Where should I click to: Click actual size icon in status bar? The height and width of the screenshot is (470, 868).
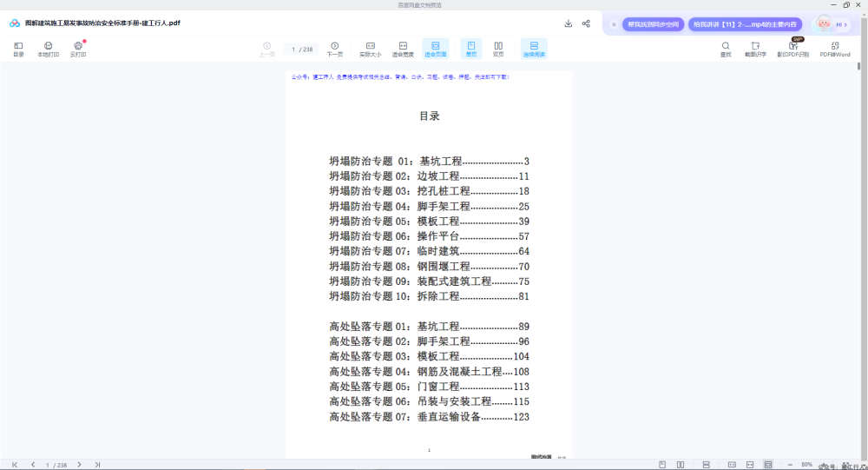point(732,465)
